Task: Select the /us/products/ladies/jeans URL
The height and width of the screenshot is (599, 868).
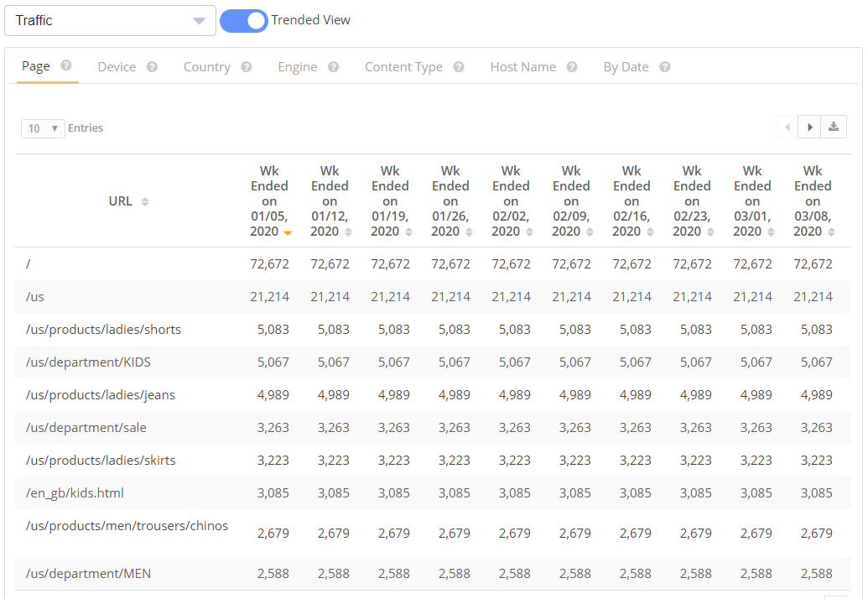Action: pyautogui.click(x=100, y=395)
